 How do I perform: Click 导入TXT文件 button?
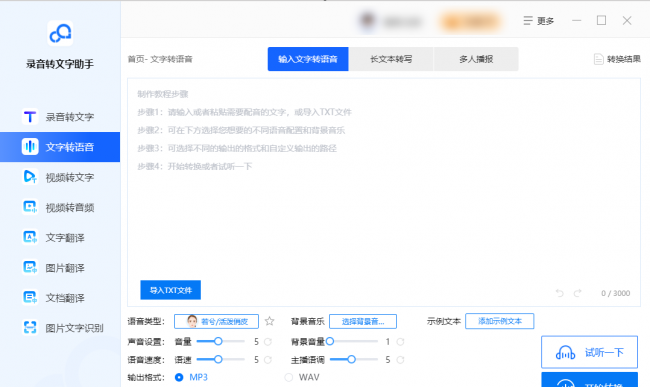[x=170, y=290]
